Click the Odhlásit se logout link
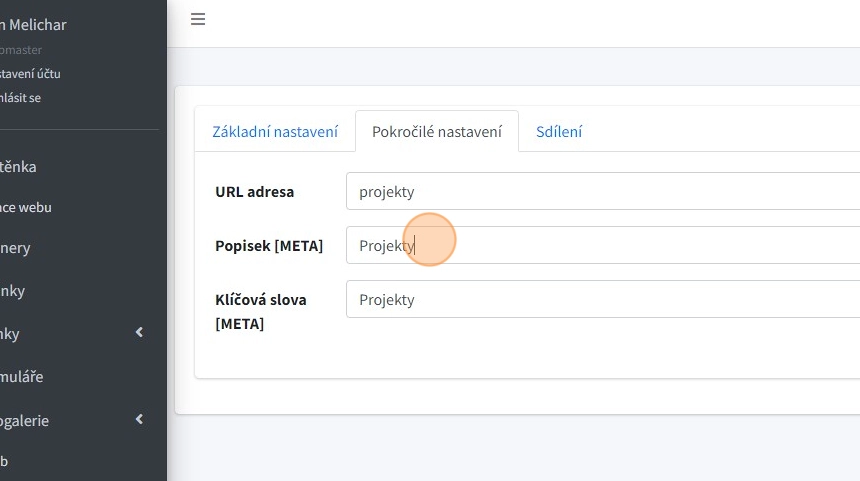The height and width of the screenshot is (481, 860). point(22,98)
